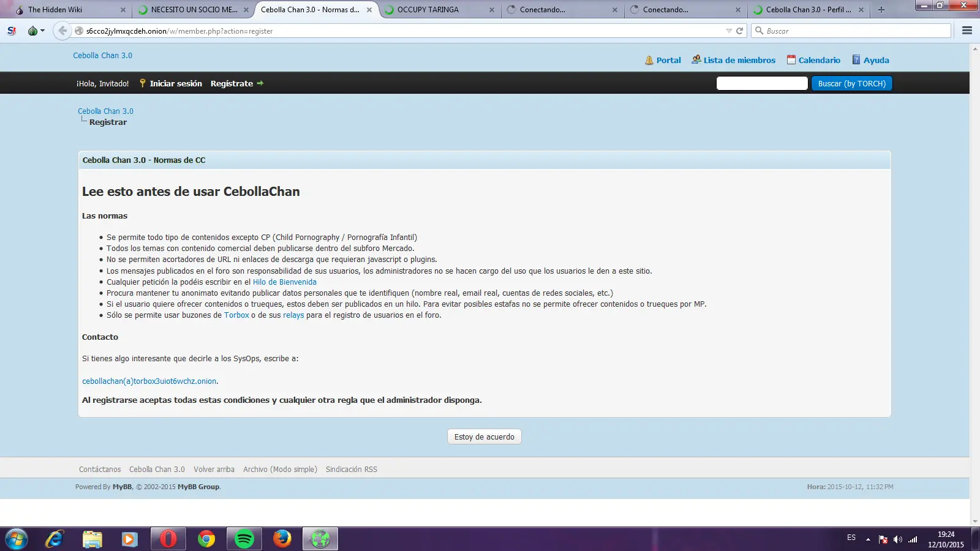
Task: Open the relays link
Action: point(293,315)
